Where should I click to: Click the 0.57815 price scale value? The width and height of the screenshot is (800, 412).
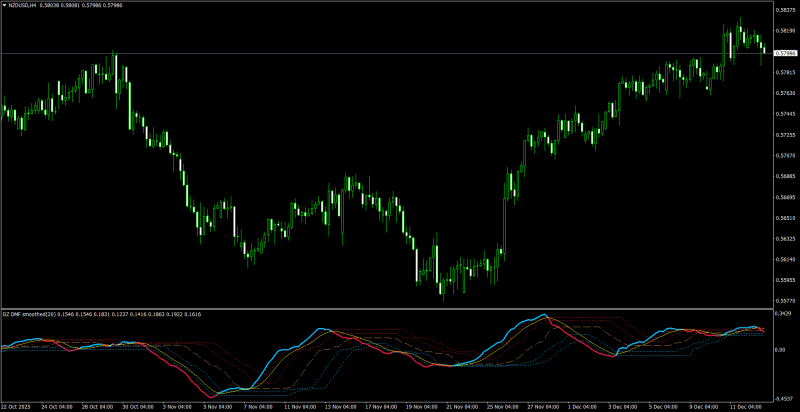(x=785, y=73)
